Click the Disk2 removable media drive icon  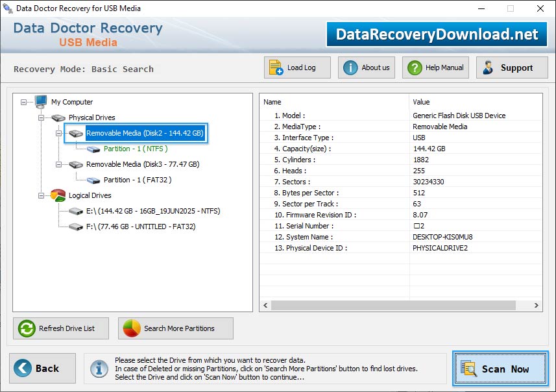coord(75,134)
